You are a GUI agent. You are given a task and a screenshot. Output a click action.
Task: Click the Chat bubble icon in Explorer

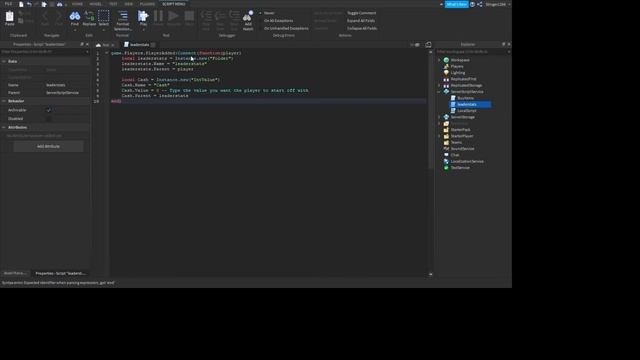(x=446, y=155)
